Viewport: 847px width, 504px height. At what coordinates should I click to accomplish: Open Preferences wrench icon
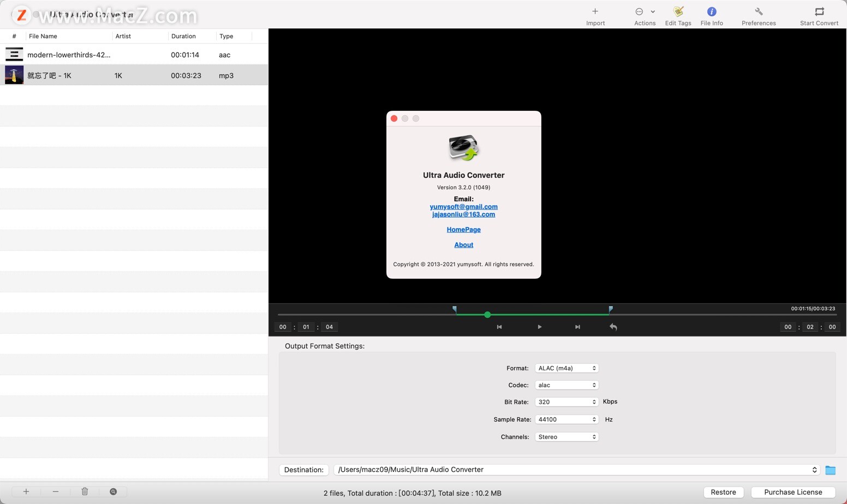759,11
